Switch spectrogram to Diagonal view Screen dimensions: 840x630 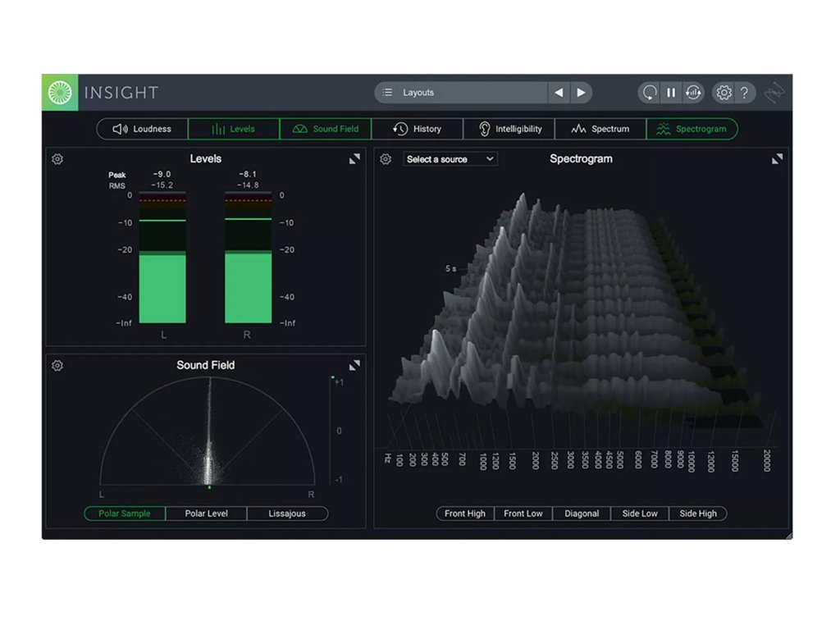click(x=582, y=514)
